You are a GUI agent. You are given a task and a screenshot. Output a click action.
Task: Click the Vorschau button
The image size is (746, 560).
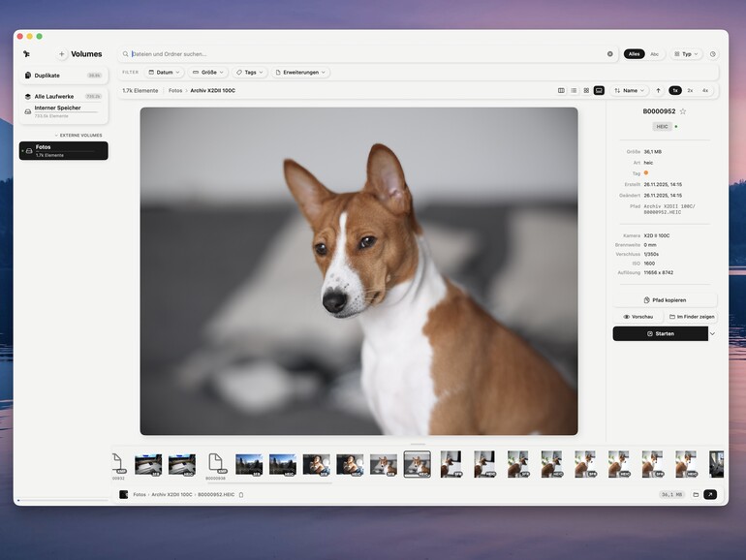click(x=638, y=317)
